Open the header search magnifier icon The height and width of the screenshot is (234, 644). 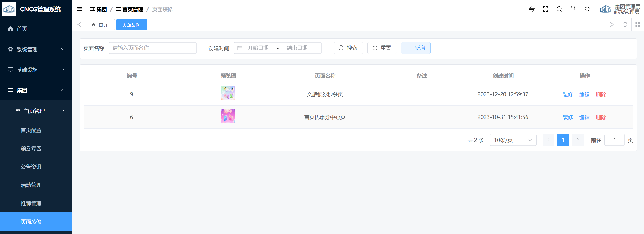pyautogui.click(x=559, y=9)
